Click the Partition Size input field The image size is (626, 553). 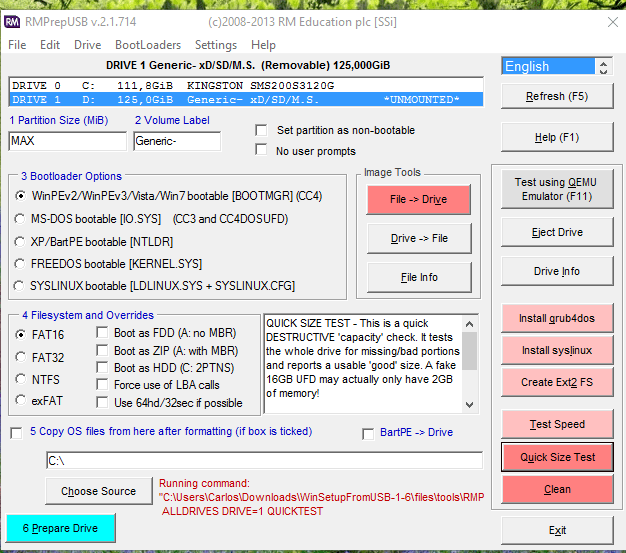point(65,141)
